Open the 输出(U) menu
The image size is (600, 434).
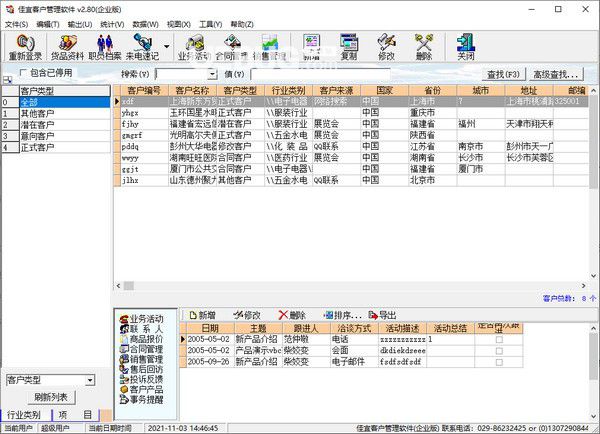click(80, 24)
